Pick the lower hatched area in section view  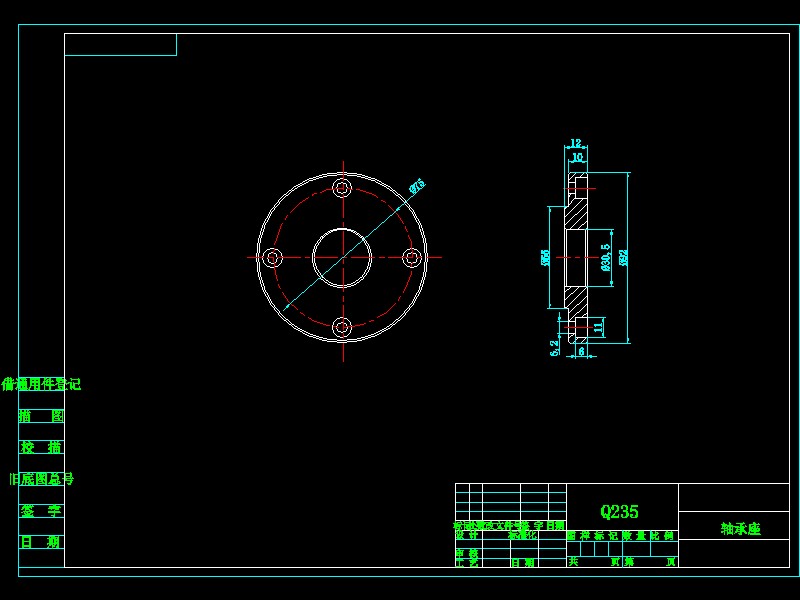pyautogui.click(x=577, y=301)
